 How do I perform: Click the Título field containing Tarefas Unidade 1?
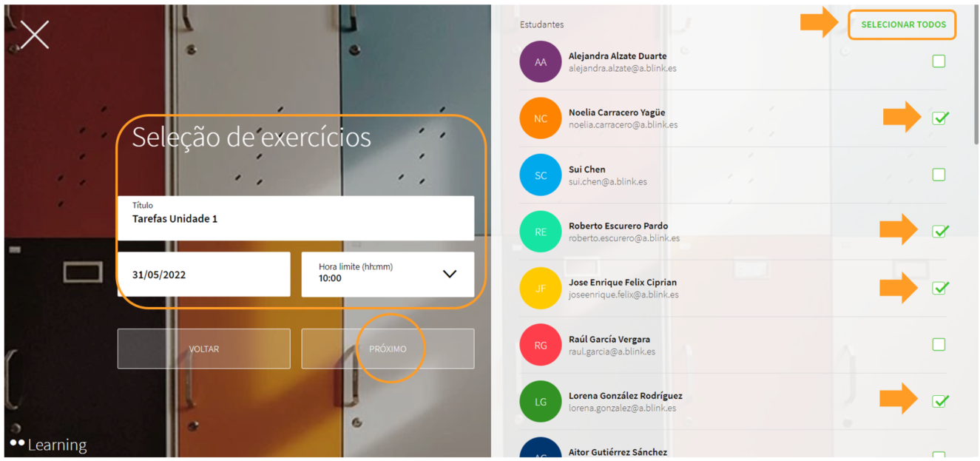point(295,218)
